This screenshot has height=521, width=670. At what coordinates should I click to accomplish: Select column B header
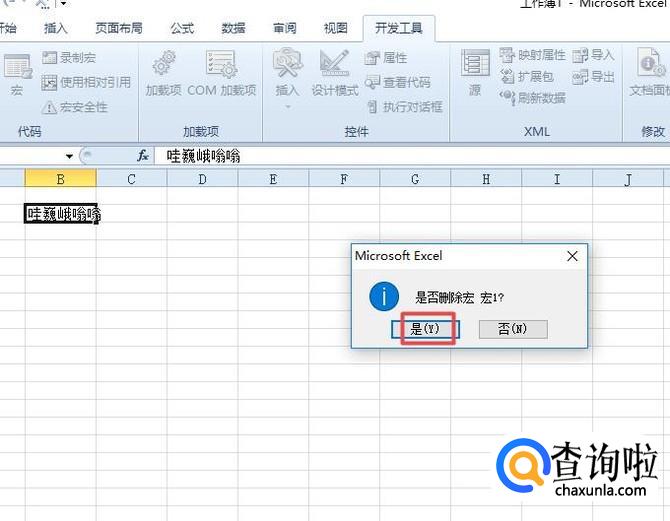pos(61,179)
